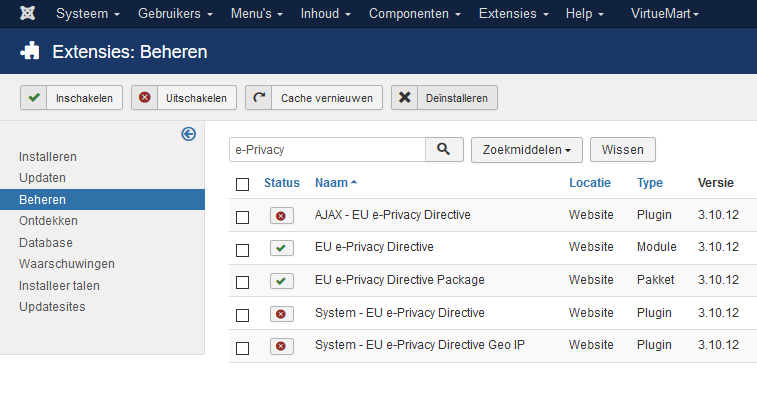Viewport: 757px width, 415px height.
Task: Open the Inhoud dropdown menu
Action: pos(325,14)
